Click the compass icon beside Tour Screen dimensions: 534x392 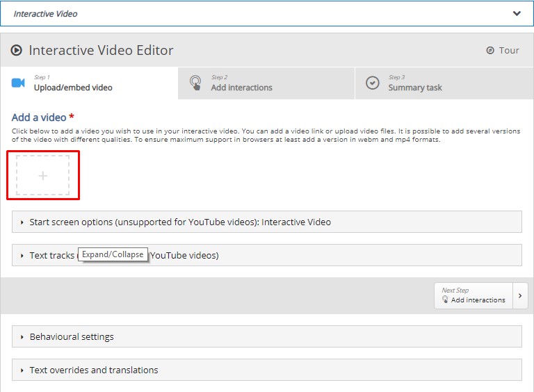tap(490, 51)
